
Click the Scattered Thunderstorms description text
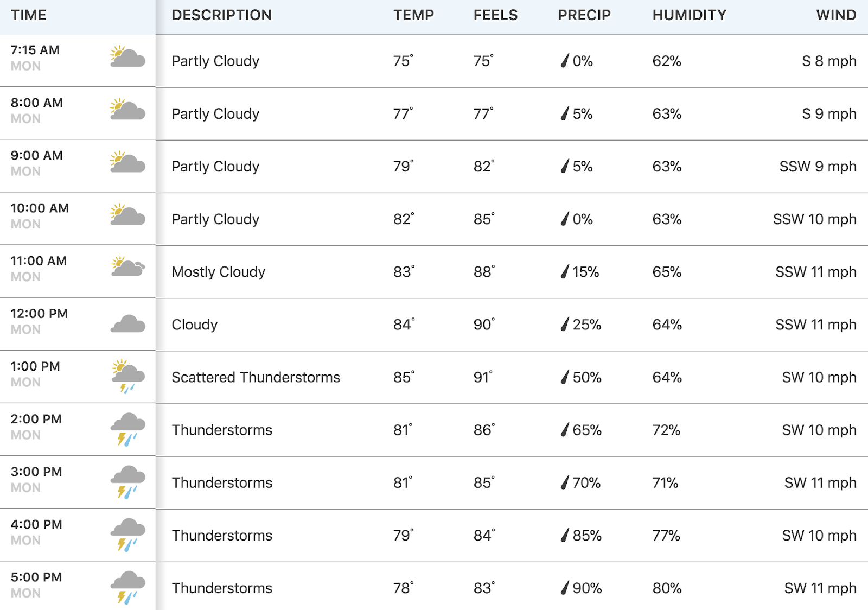click(x=256, y=377)
